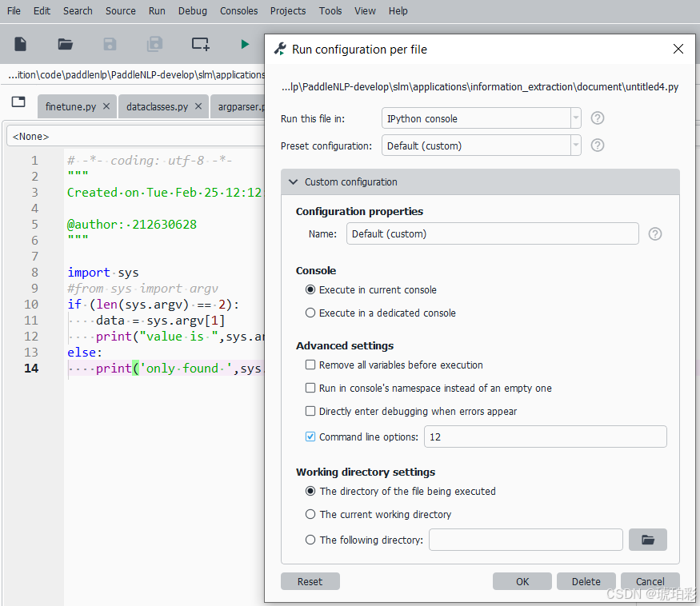Open the Source menu
Image resolution: width=700 pixels, height=606 pixels.
tap(121, 10)
